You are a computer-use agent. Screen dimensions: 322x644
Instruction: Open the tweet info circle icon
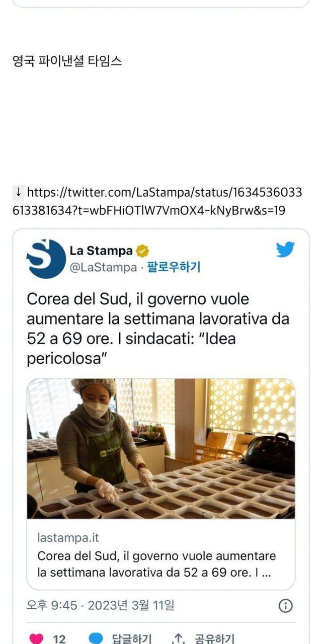[285, 605]
